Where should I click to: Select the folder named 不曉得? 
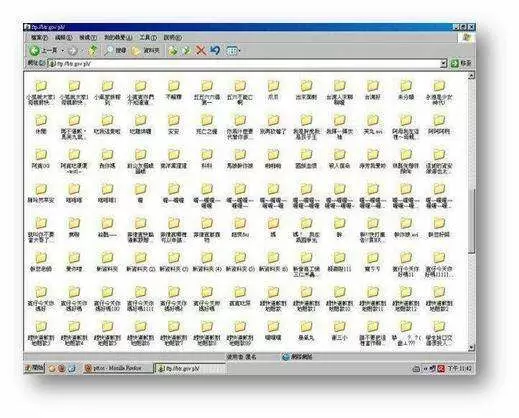click(173, 90)
